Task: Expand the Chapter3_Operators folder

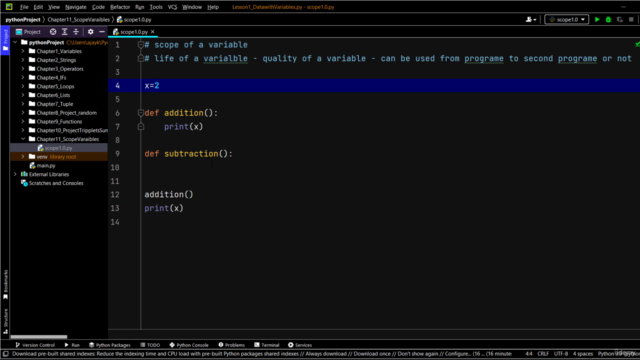Action: (x=23, y=69)
